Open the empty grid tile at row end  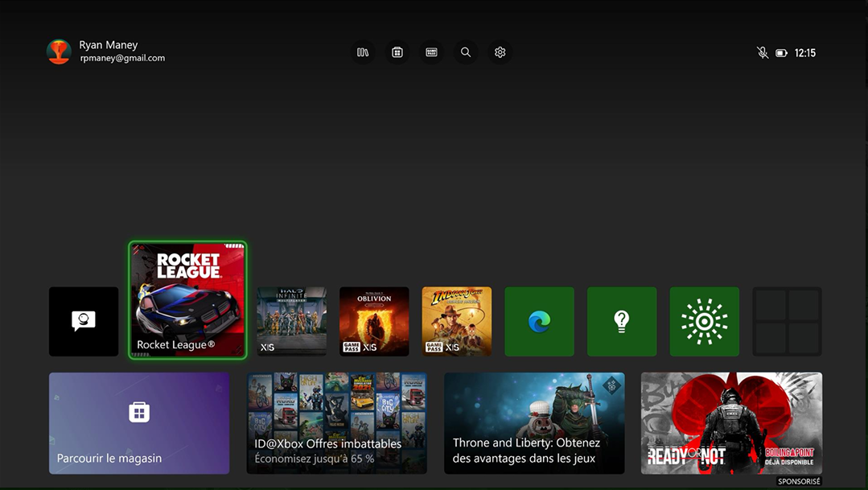click(x=787, y=322)
